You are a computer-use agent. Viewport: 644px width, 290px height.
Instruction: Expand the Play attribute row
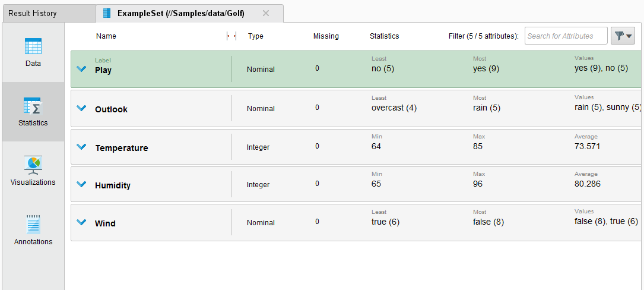pyautogui.click(x=82, y=70)
